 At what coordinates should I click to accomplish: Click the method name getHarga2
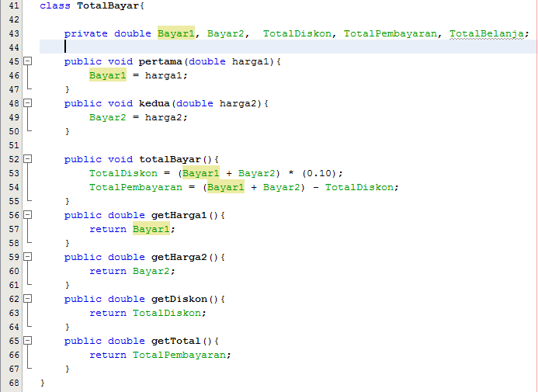(x=179, y=257)
